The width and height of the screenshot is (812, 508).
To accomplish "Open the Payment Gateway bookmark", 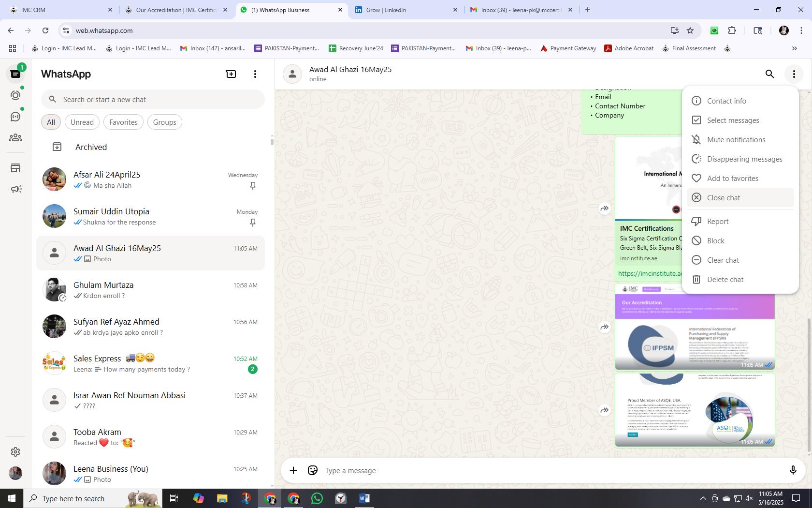I will 568,48.
